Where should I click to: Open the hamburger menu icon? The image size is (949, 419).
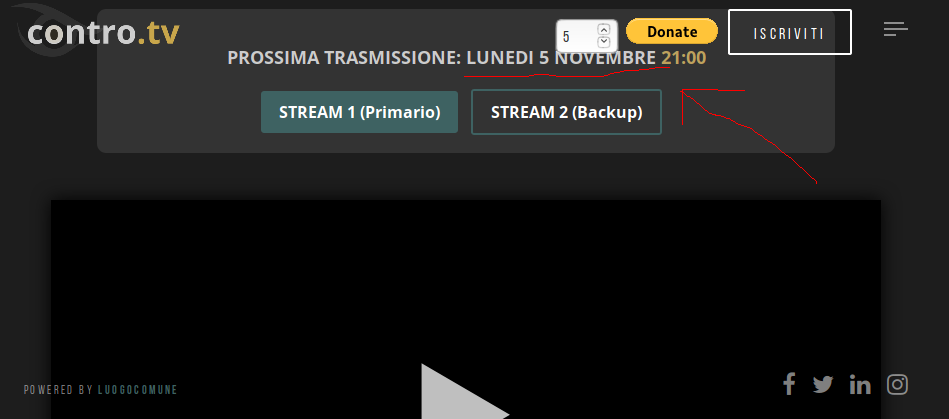[896, 29]
